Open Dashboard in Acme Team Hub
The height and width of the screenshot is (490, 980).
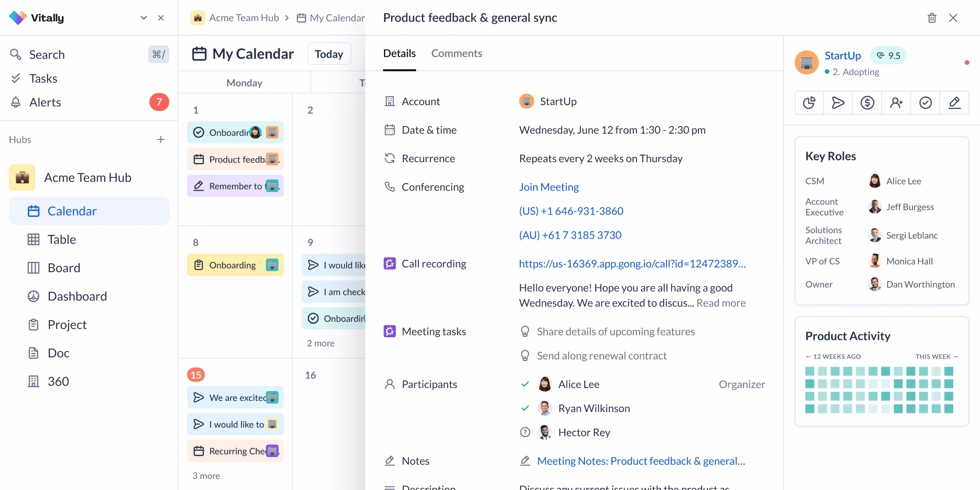point(77,296)
